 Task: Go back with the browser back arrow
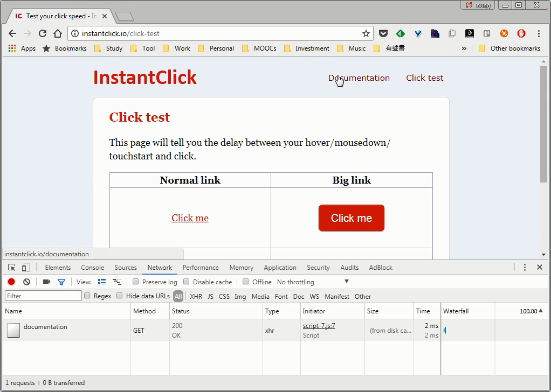(12, 33)
